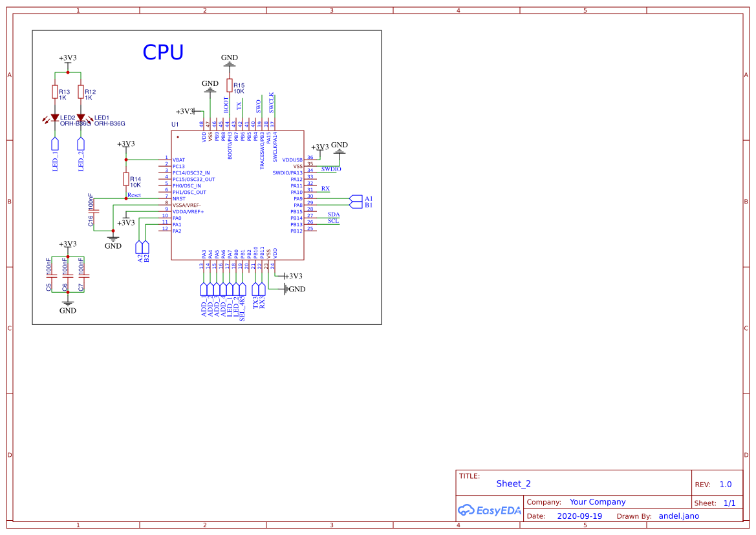Click the SWDIO net label on pin 34
This screenshot has width=756, height=535.
tap(332, 169)
